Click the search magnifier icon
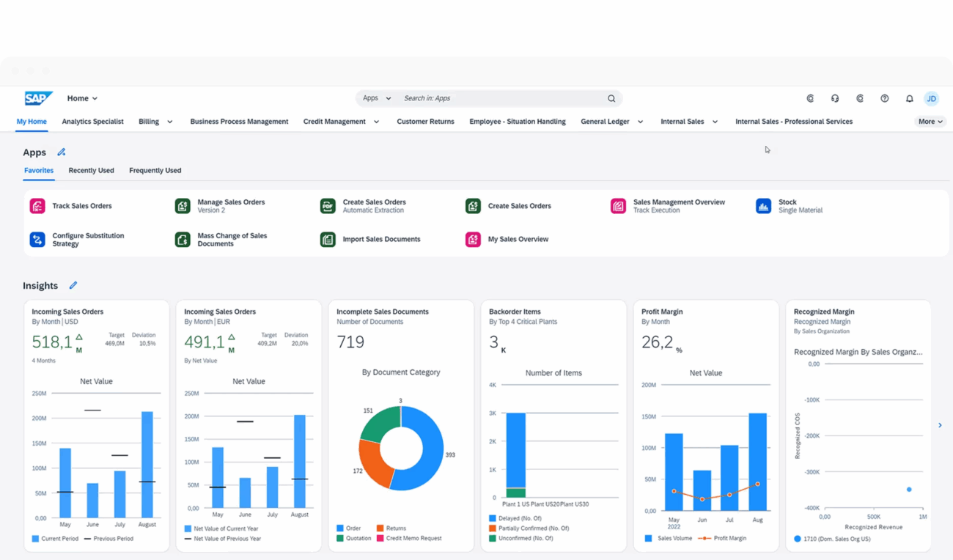This screenshot has height=560, width=953. (x=611, y=98)
